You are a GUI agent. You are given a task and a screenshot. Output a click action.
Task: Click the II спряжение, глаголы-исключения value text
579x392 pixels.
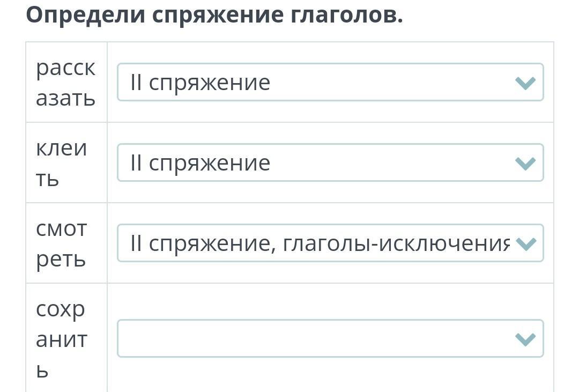coord(320,244)
